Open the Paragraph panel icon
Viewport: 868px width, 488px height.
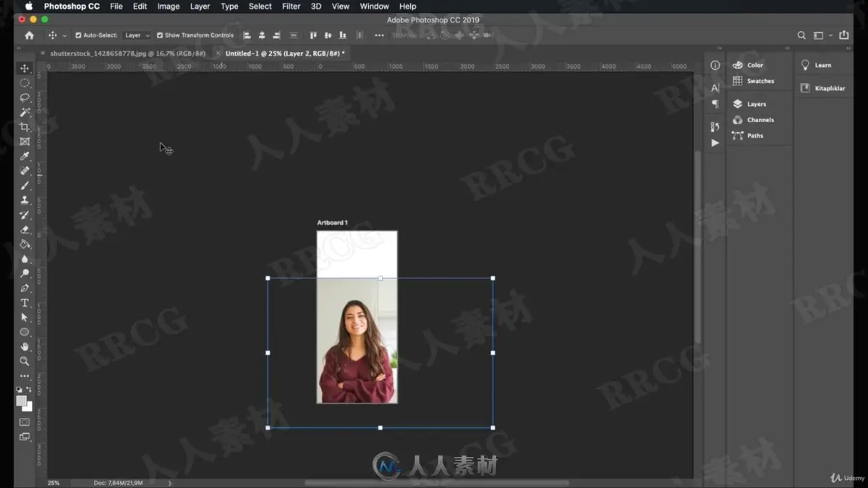[715, 104]
